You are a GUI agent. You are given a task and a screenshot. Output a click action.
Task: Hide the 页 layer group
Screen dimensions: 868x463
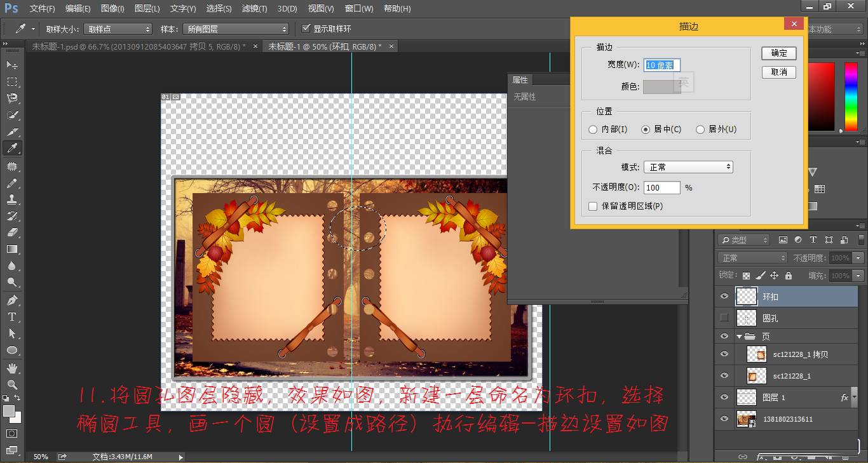point(724,336)
